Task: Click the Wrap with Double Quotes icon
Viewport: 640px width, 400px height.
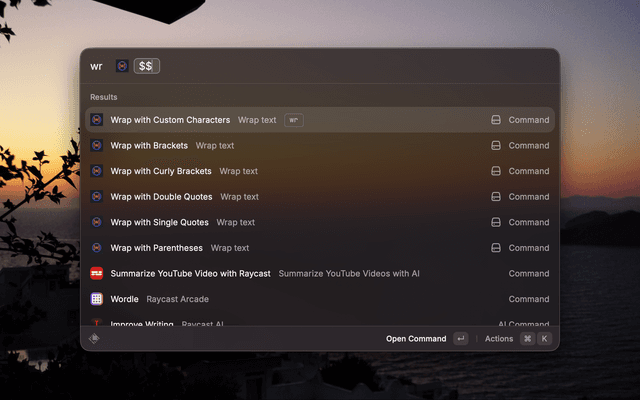Action: pos(97,197)
